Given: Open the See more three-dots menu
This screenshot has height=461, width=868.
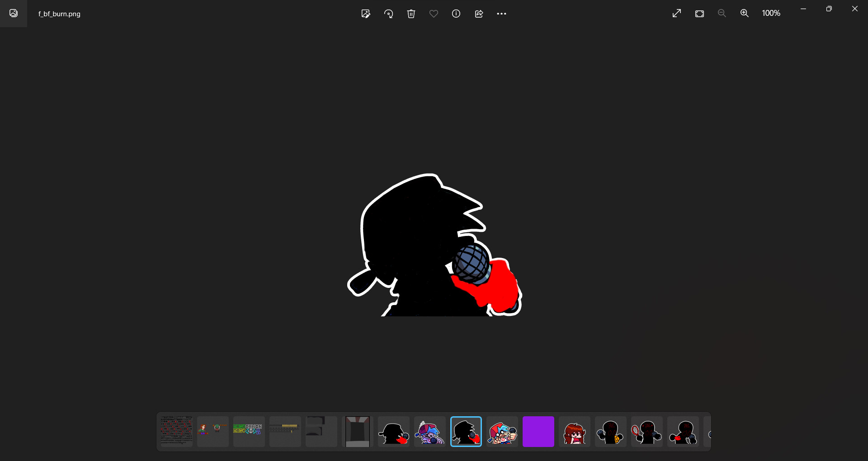Looking at the screenshot, I should pos(501,14).
